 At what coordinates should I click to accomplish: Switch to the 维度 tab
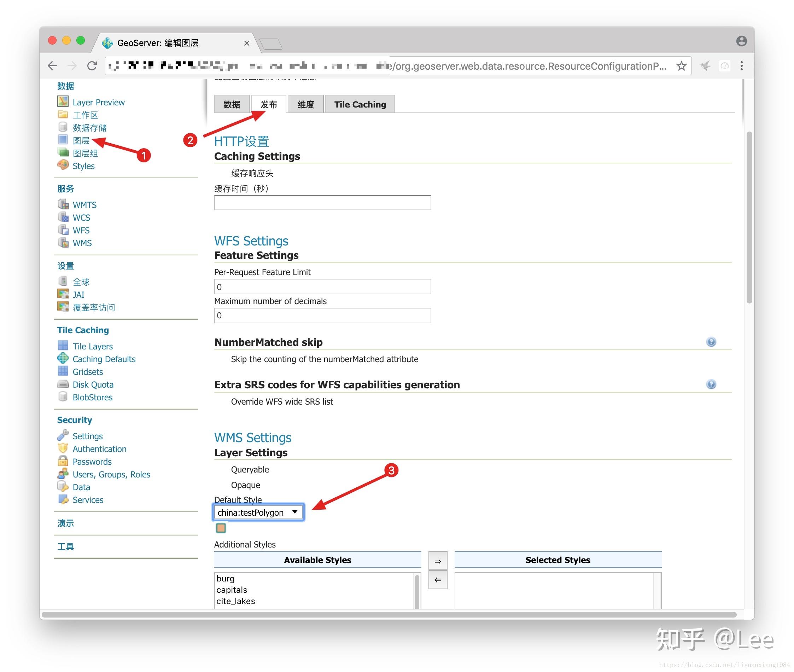(305, 104)
